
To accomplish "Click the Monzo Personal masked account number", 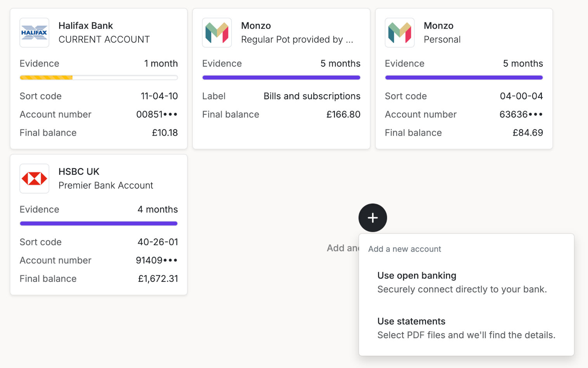I will (521, 114).
